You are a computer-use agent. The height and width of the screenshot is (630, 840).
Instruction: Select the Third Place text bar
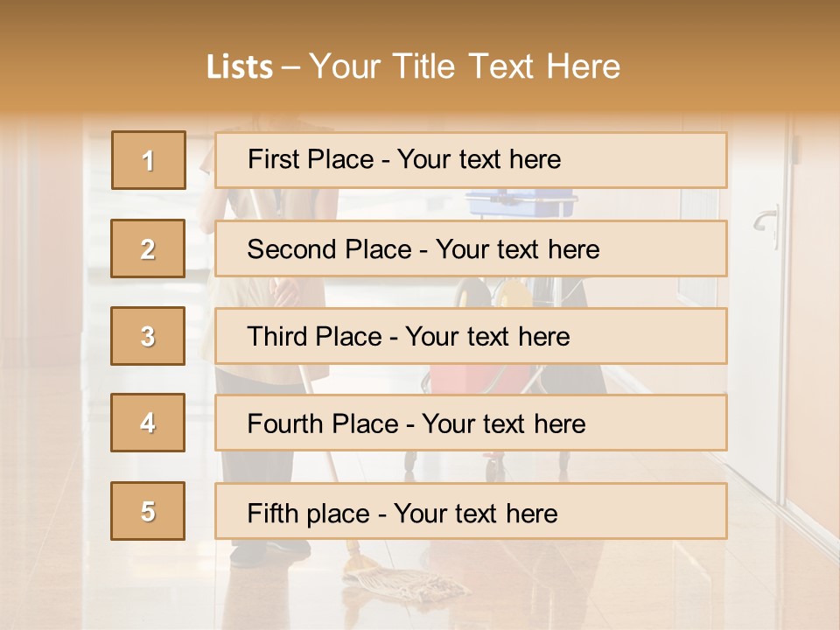[x=471, y=336]
